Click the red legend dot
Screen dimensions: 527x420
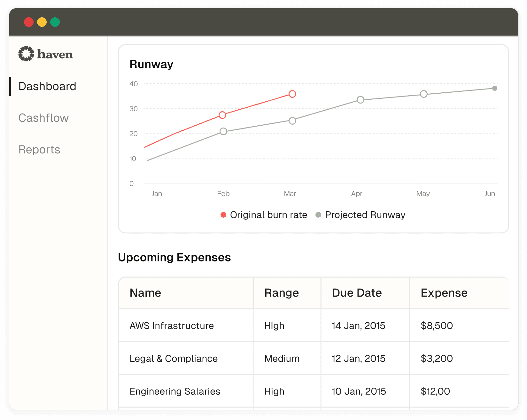tap(223, 215)
